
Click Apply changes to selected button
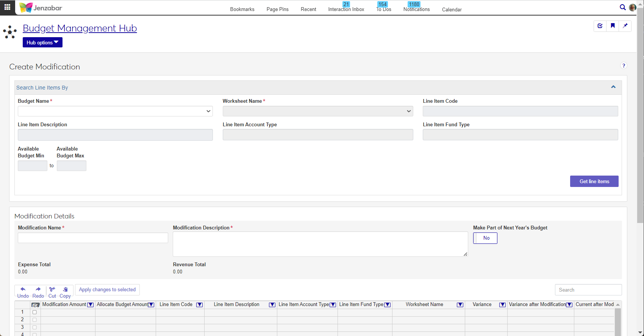107,290
